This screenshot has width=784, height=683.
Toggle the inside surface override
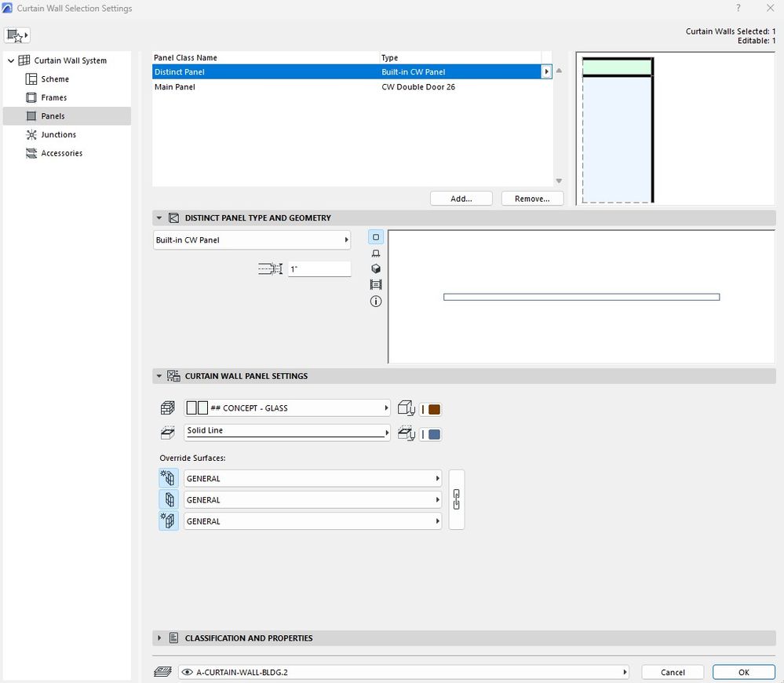[169, 521]
